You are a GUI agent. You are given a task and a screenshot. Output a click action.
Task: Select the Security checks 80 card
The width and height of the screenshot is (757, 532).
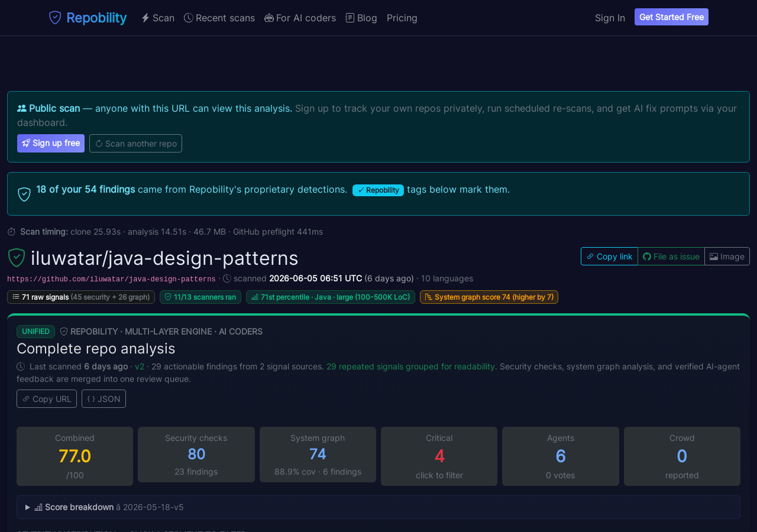tap(196, 455)
